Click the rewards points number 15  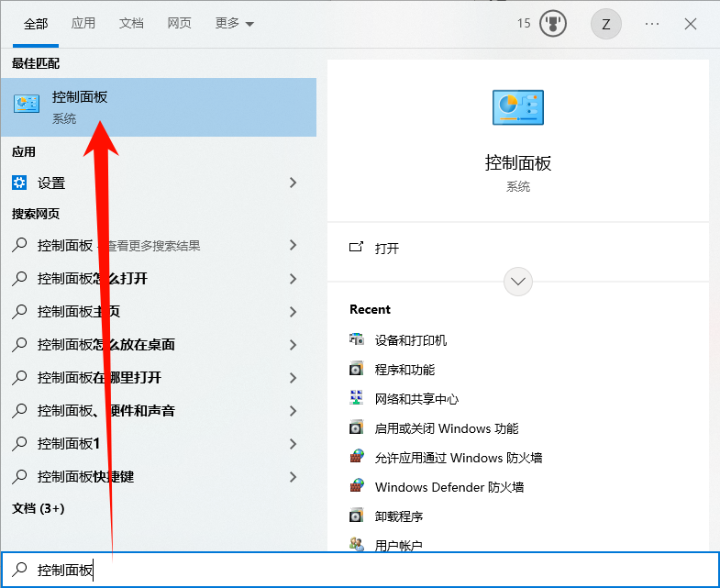(x=524, y=24)
